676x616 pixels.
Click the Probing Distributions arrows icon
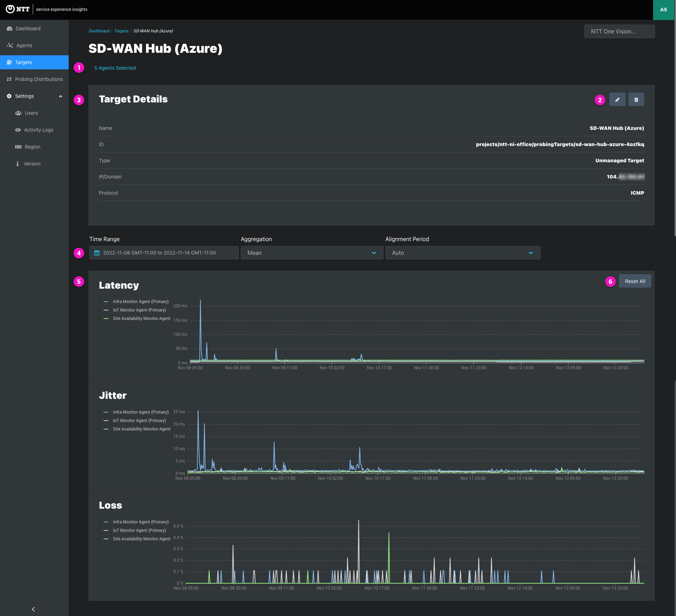[9, 79]
